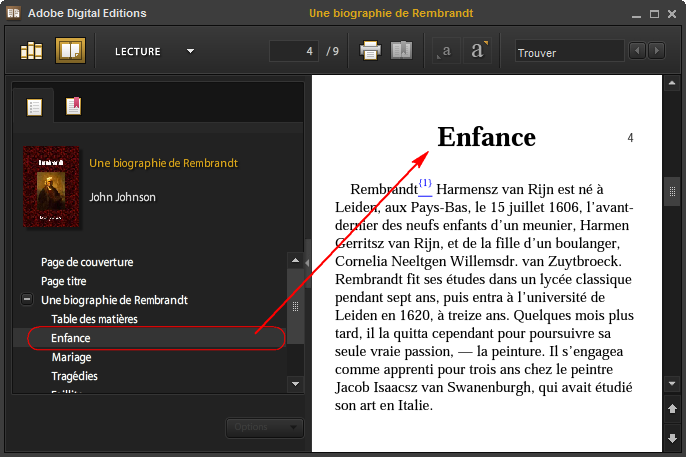Click the contents list scroll down arrow

click(295, 384)
